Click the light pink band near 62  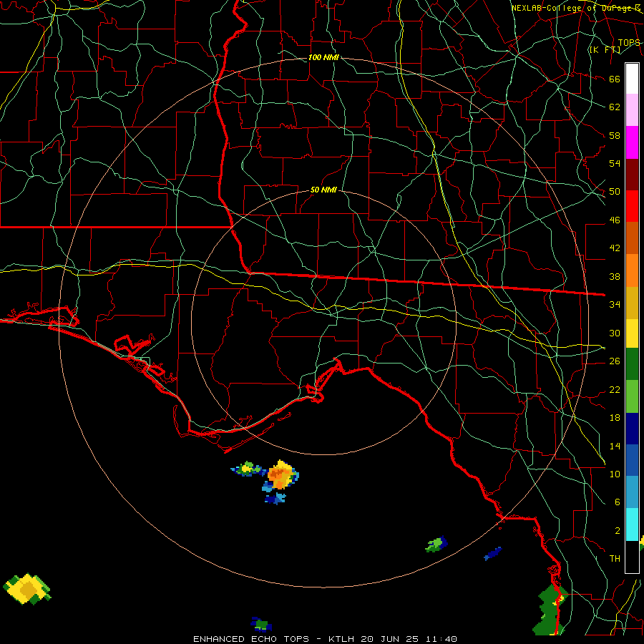(632, 109)
